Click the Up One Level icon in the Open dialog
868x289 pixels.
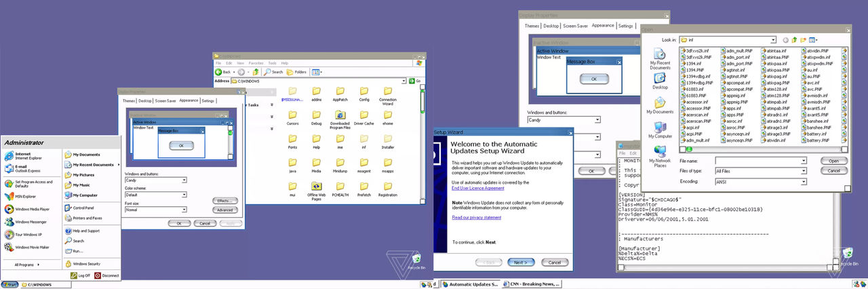[794, 40]
